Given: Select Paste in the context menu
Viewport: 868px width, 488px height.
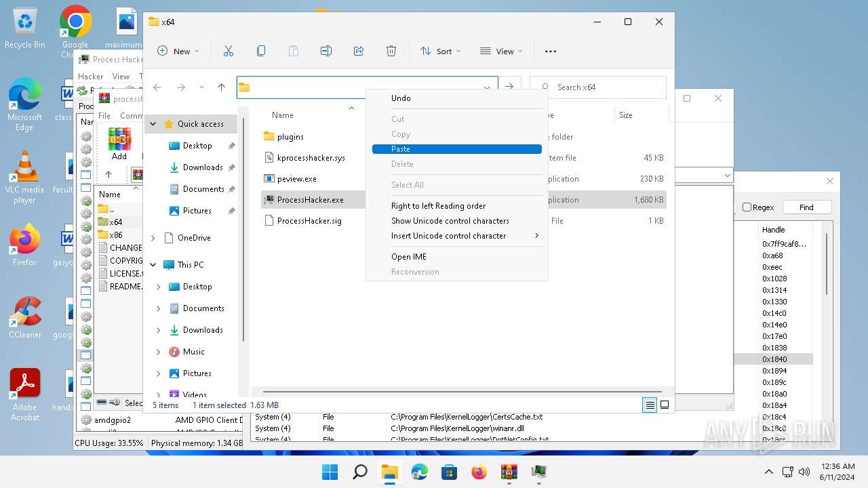Looking at the screenshot, I should pos(457,149).
